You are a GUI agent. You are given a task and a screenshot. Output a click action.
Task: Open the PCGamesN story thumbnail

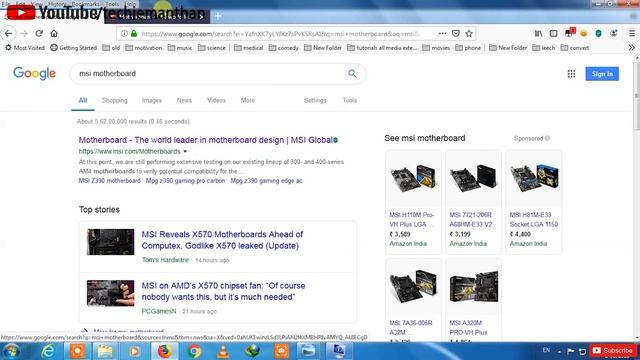point(111,293)
